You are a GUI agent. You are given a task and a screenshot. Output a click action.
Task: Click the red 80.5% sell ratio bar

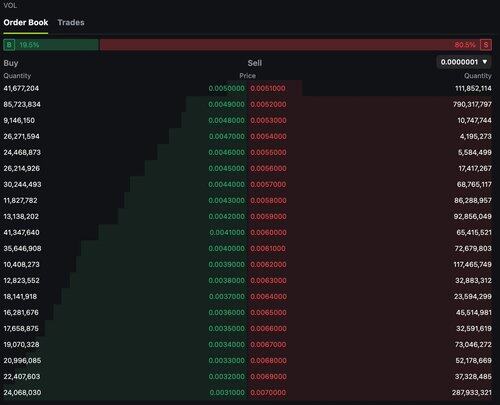(x=296, y=45)
